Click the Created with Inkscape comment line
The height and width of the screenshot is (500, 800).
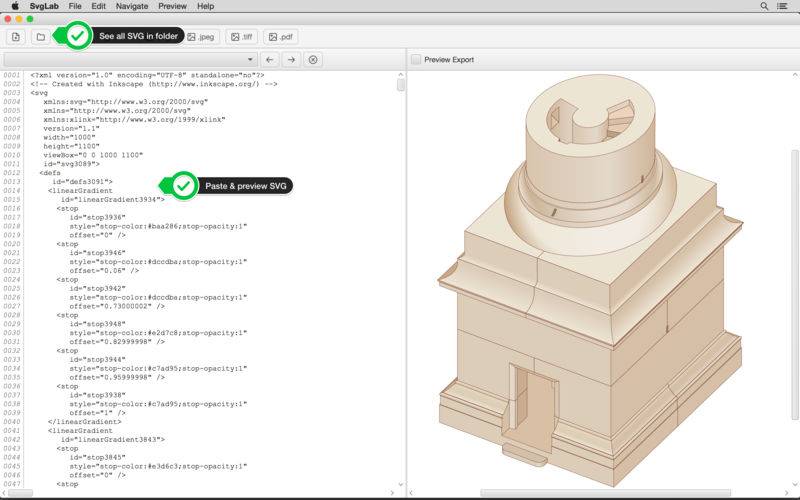click(154, 84)
